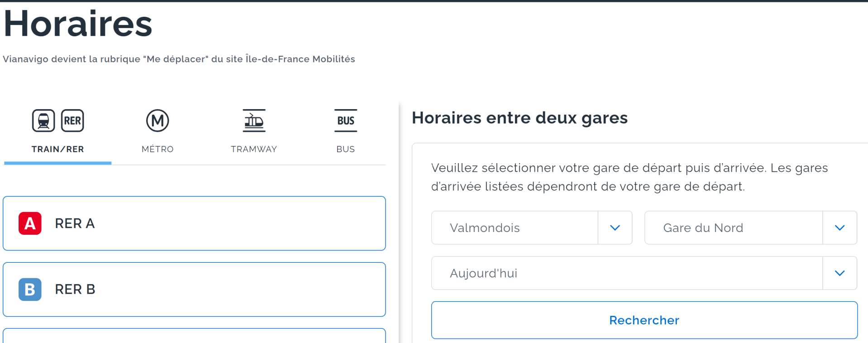Click the Aujourd'hui date field

[x=627, y=273]
